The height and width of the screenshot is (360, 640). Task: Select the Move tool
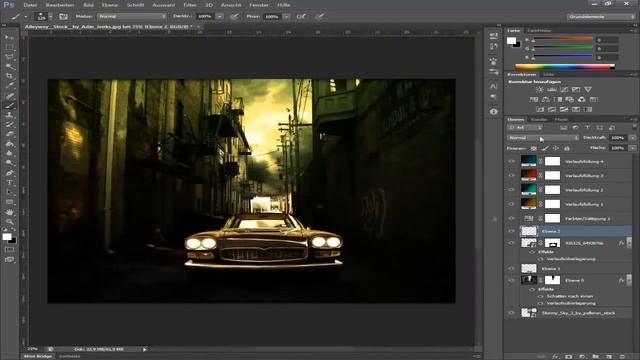pyautogui.click(x=9, y=37)
